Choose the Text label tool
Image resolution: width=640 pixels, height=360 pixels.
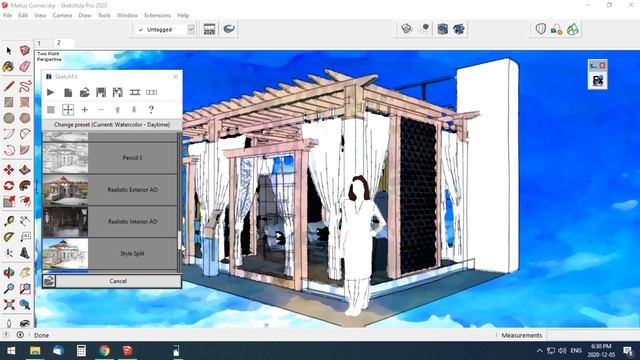tap(25, 237)
